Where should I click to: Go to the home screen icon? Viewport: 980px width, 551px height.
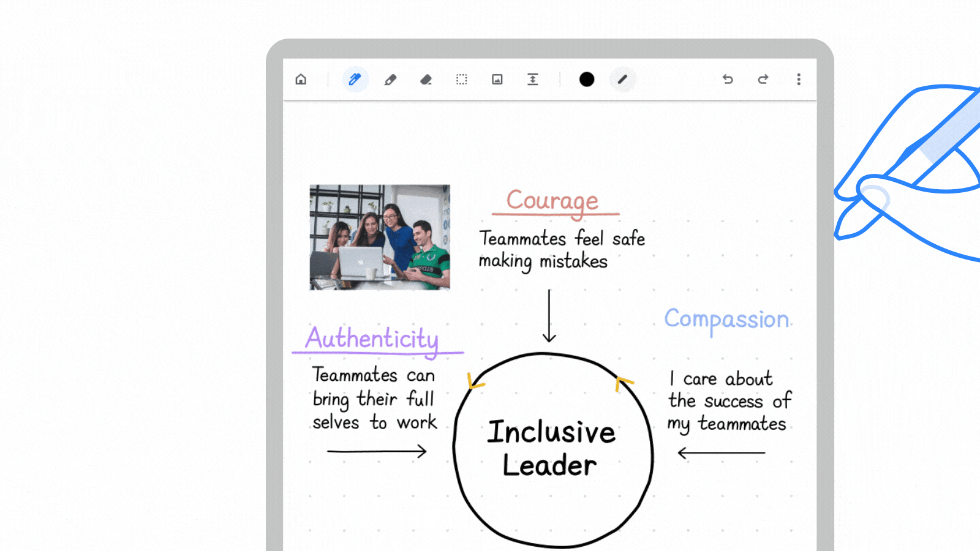[301, 80]
